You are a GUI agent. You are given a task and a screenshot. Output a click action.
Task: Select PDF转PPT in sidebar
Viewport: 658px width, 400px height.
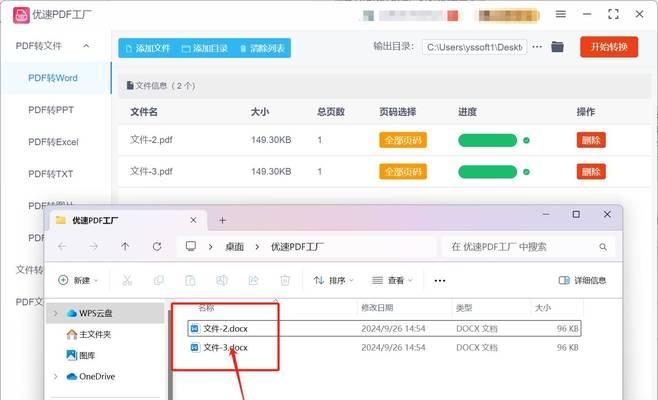tap(51, 110)
